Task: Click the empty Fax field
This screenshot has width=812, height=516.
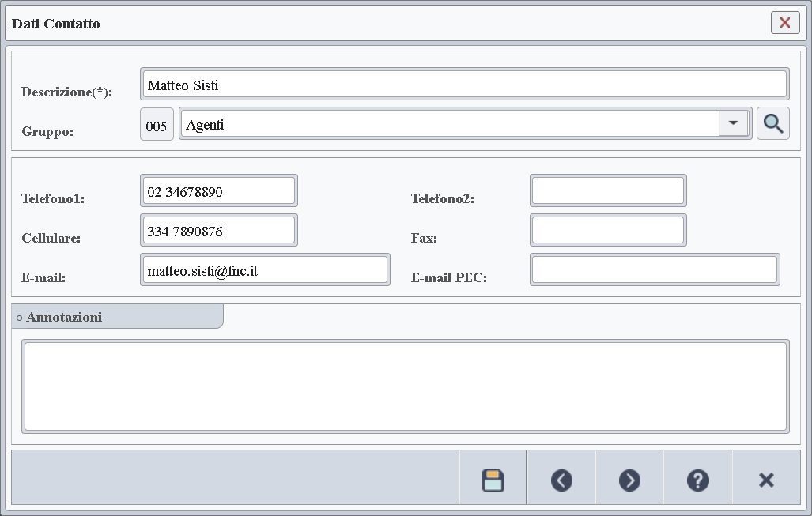Action: coord(607,231)
